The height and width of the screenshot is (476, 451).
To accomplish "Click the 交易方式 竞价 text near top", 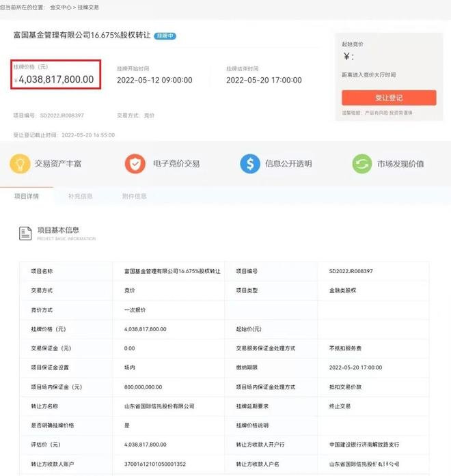I will pyautogui.click(x=136, y=115).
